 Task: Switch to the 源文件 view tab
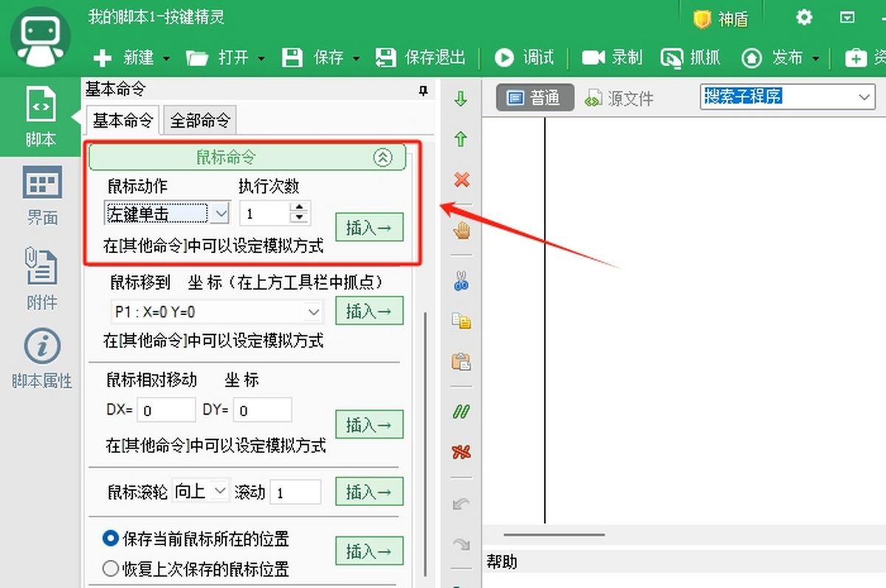point(619,98)
